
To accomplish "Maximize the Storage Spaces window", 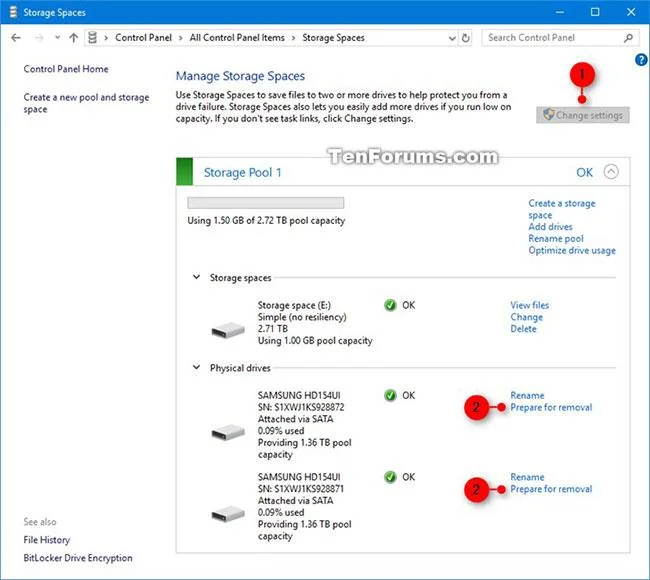I will (595, 12).
